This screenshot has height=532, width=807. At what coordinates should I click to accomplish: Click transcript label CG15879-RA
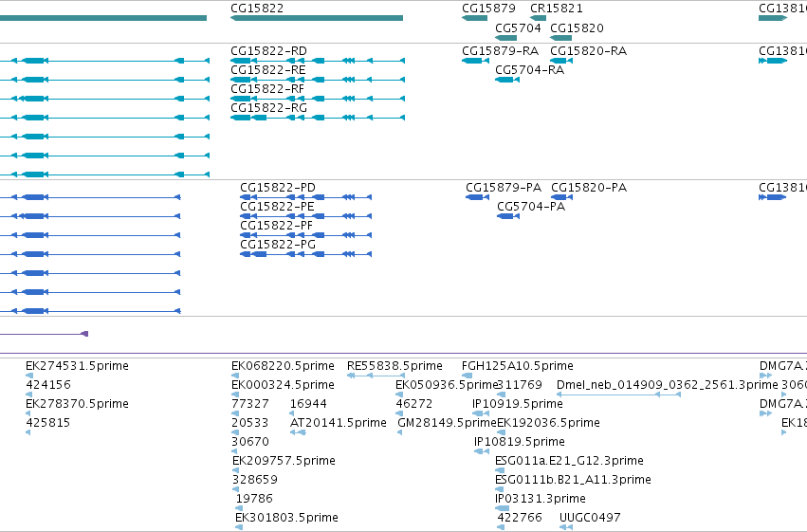coord(501,51)
